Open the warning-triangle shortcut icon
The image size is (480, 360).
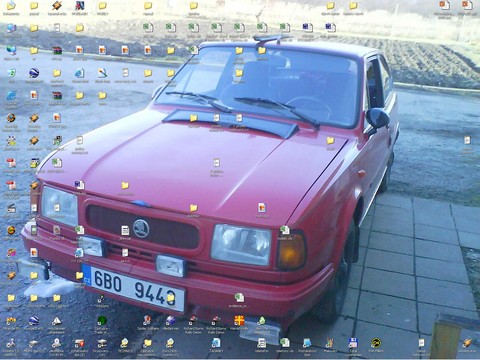click(57, 321)
